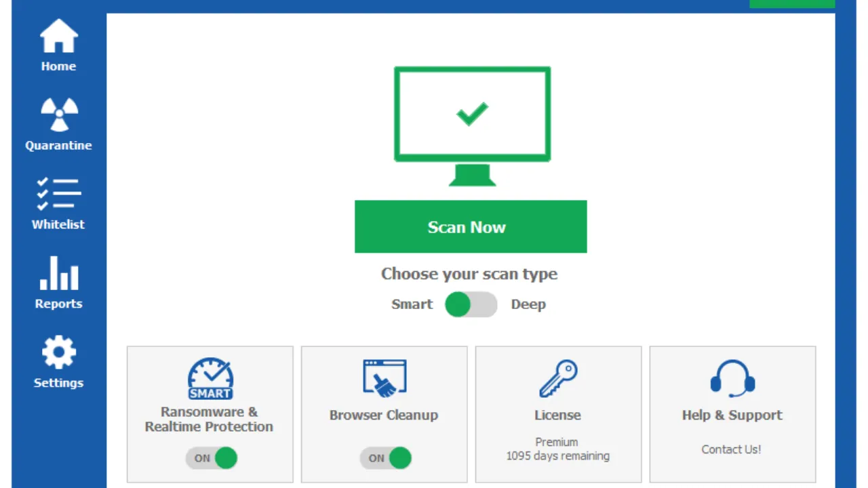
Task: Select the Home label in sidebar
Action: coord(58,66)
